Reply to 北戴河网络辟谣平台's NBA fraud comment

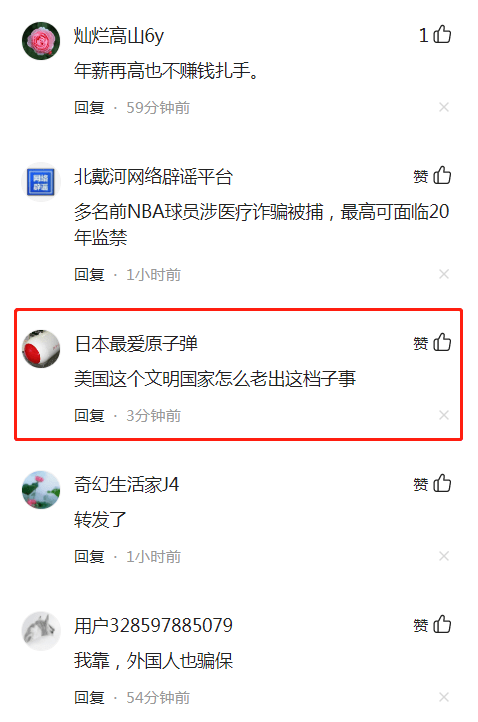89,275
